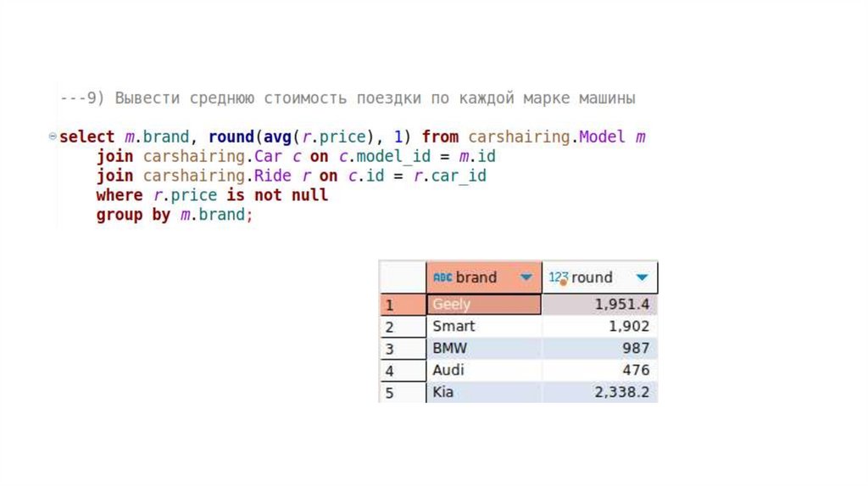
Task: Select row number 4 header
Action: click(403, 370)
